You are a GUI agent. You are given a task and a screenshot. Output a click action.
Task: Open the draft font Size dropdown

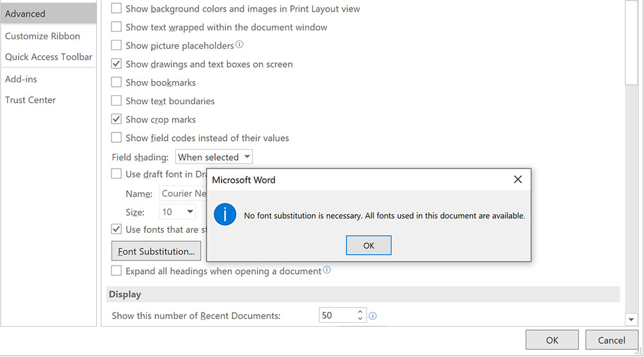click(177, 212)
